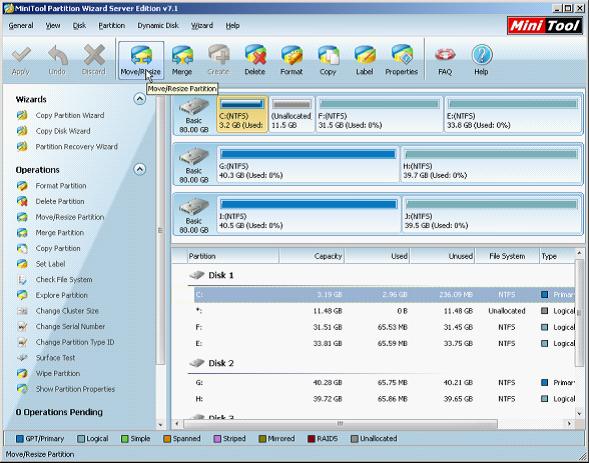Viewport: 589px width, 463px height.
Task: Select the E: row in partition table
Action: click(384, 344)
